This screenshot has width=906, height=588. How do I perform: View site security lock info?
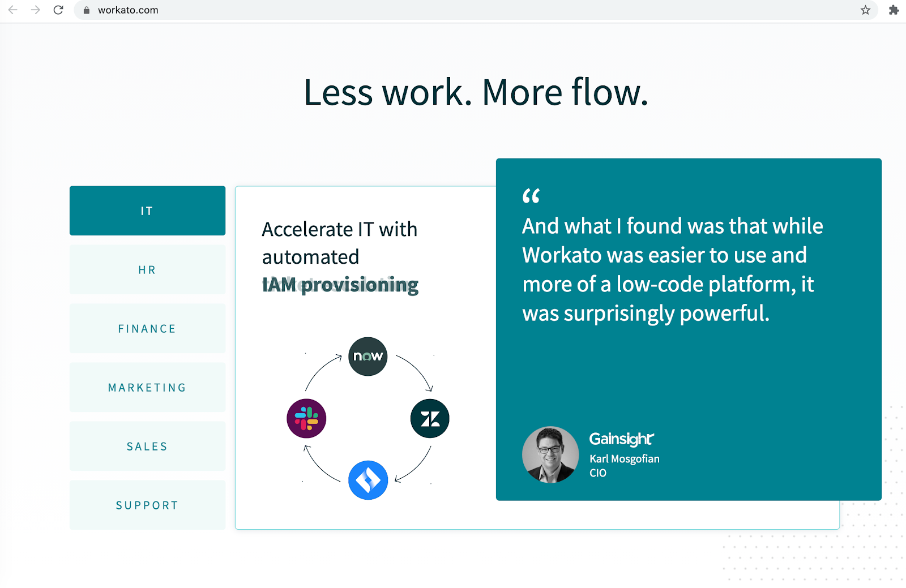[x=87, y=10]
